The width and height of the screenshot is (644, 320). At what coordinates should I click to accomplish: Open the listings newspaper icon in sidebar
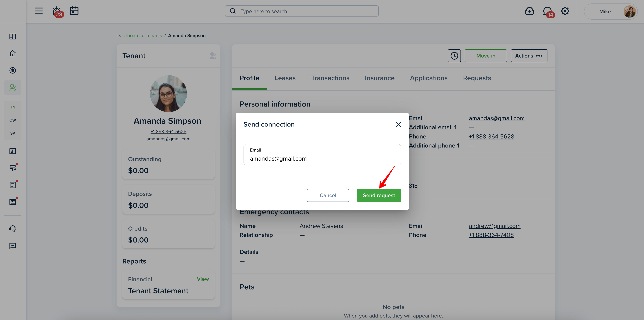tap(13, 202)
